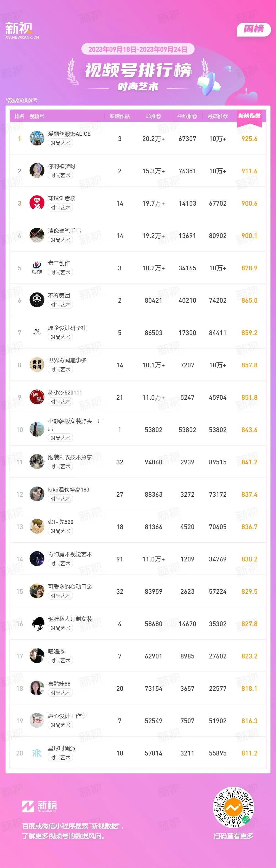The image size is (276, 868).
Task: Click the QR code at bottom right
Action: [233, 807]
